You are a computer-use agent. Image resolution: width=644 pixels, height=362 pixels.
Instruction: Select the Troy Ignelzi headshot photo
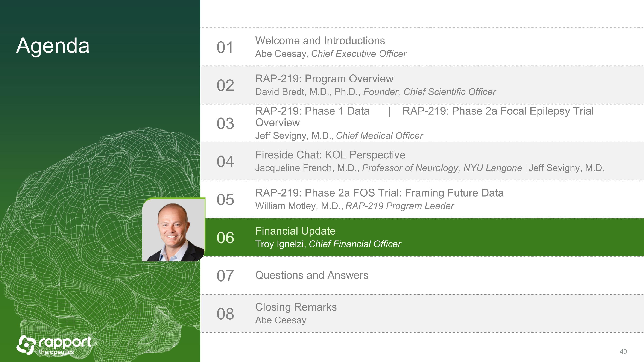[173, 230]
